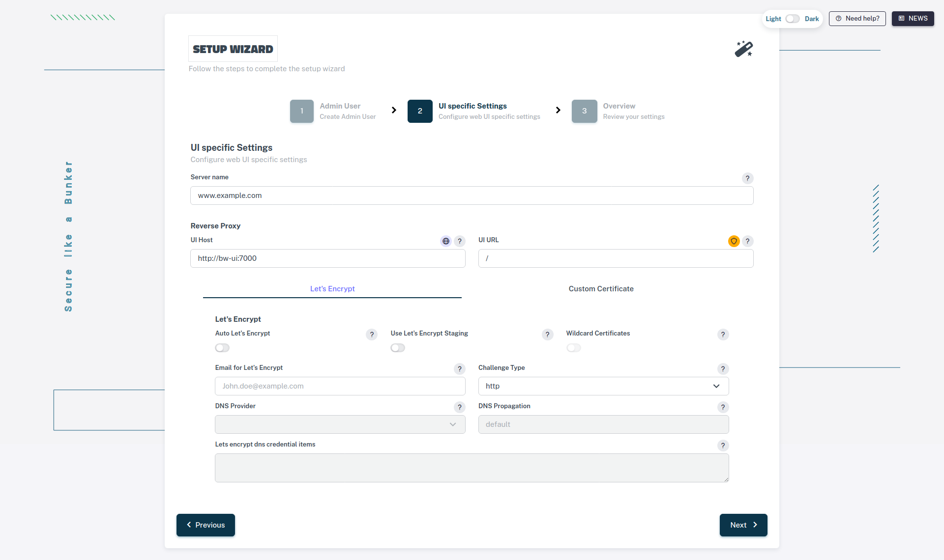The image size is (944, 560).
Task: Go back with the Previous button
Action: point(206,525)
